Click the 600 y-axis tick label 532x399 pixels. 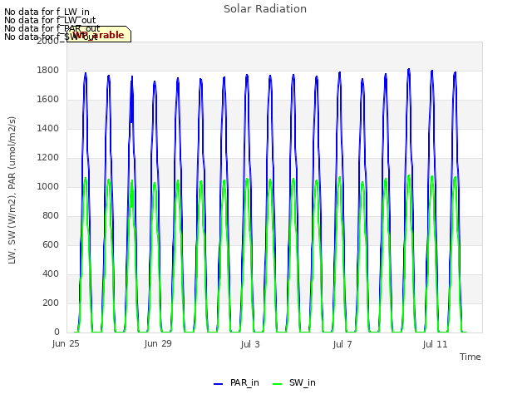pos(51,244)
